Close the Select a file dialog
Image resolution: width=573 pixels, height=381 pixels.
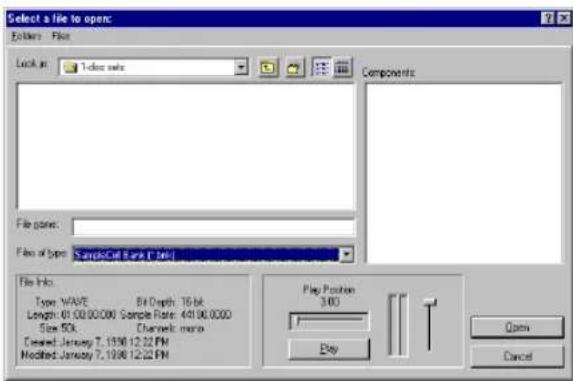pos(563,18)
